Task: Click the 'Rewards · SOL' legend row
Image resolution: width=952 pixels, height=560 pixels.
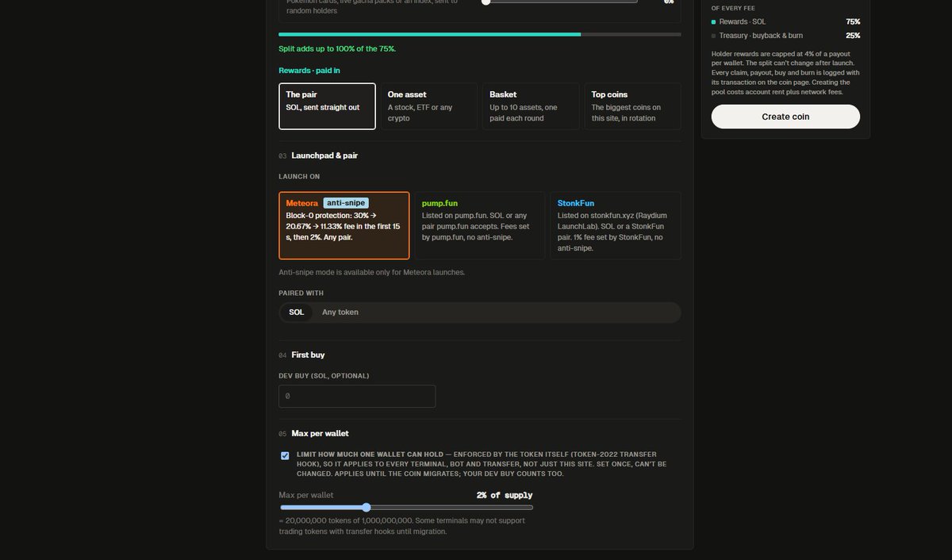Action: [785, 21]
